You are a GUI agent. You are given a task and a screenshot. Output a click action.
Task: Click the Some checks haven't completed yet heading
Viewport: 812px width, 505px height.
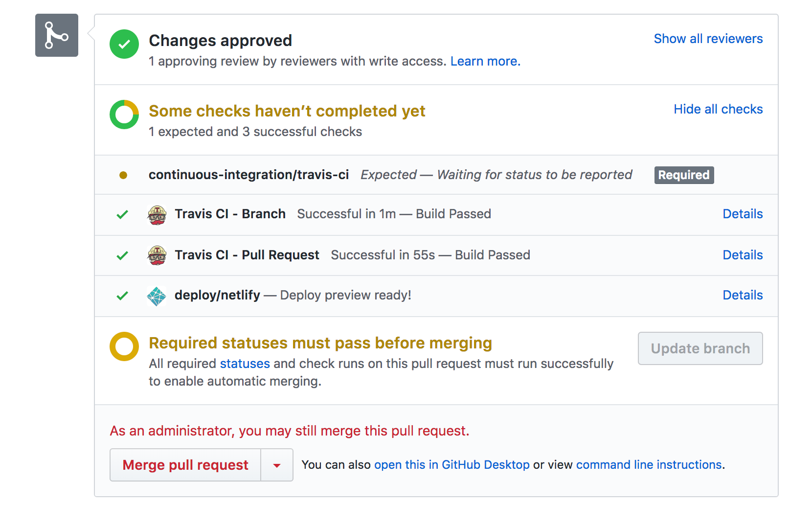[x=287, y=111]
